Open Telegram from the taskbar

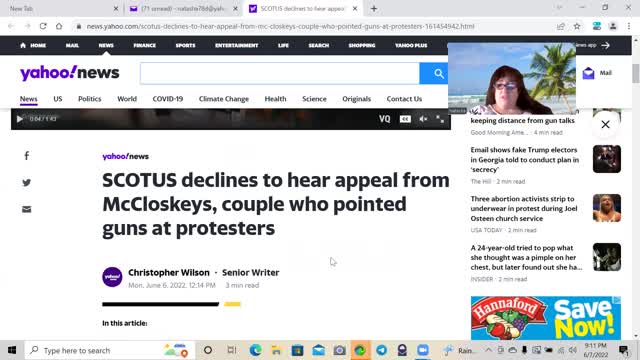click(381, 350)
